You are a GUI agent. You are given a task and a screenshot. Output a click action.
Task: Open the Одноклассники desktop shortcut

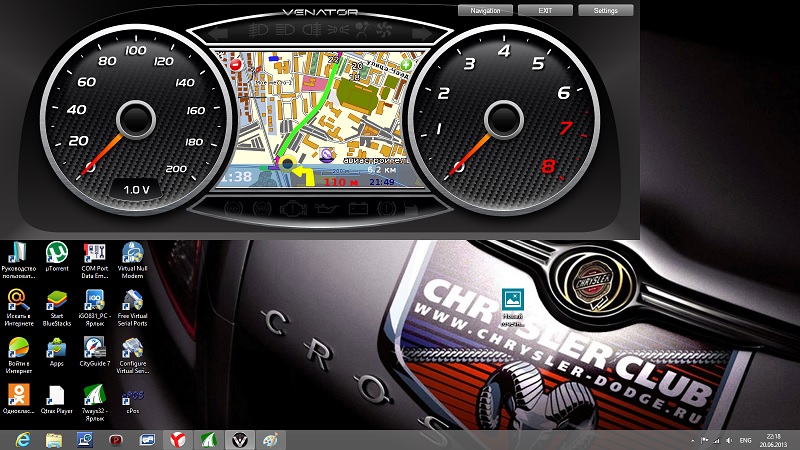[19, 398]
